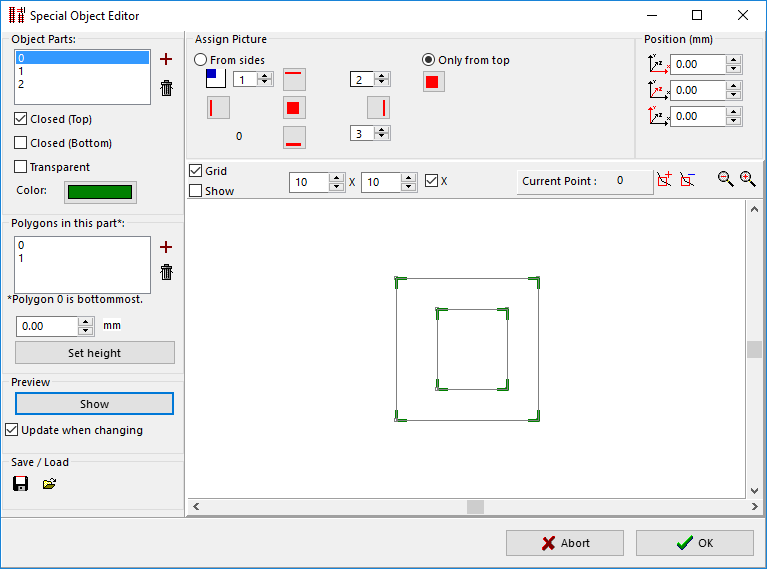Decrease the side picture value 3 spinner
Screen dimensions: 767x569
click(382, 137)
